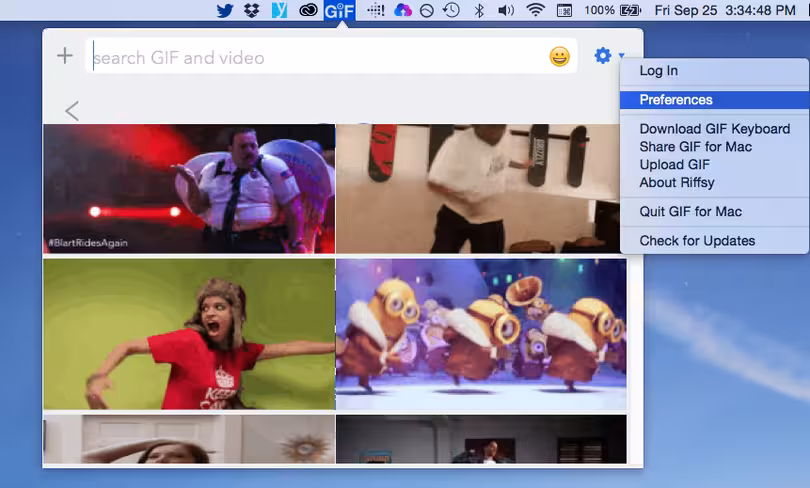This screenshot has width=810, height=488.
Task: Open Time Machine menu bar icon
Action: 451,10
